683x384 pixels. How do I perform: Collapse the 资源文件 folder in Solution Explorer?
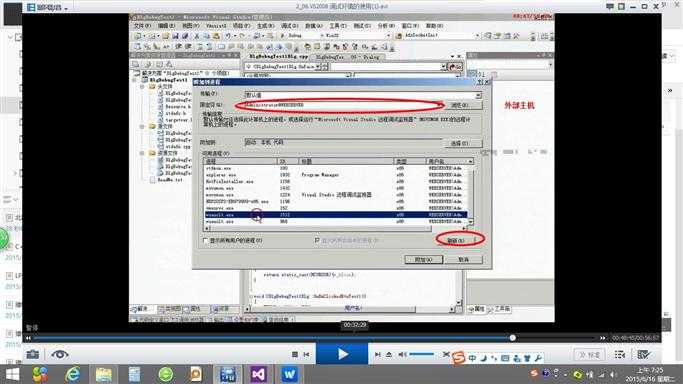142,153
